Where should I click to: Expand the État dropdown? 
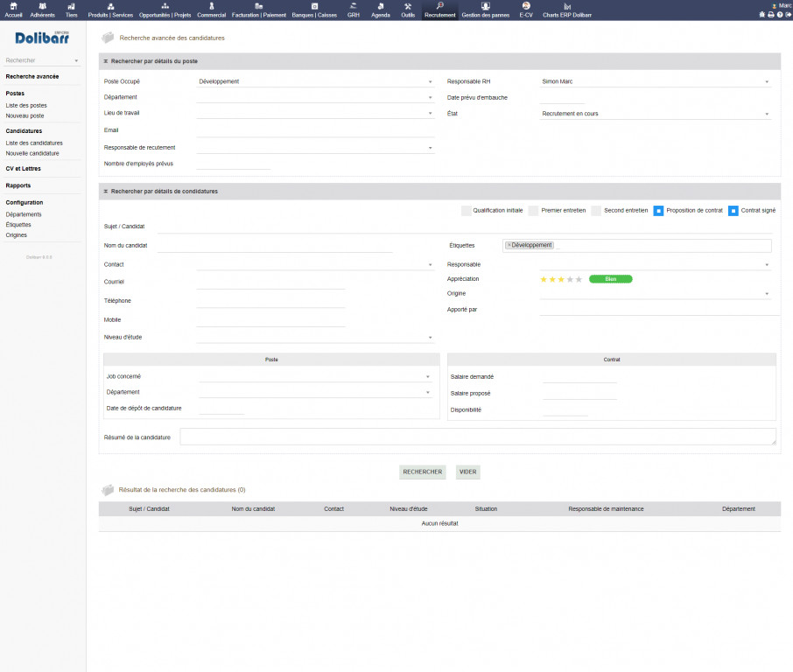tap(655, 114)
